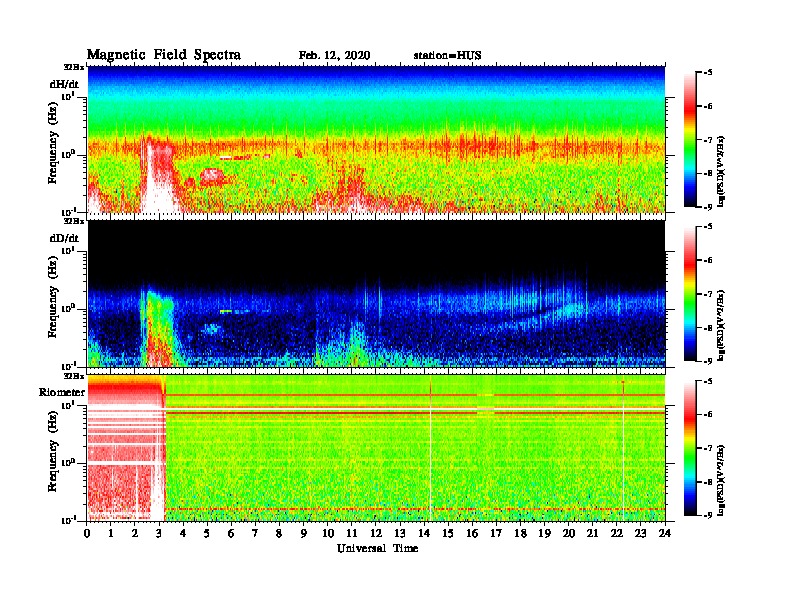This screenshot has height=612, width=792.
Task: Click the -5 value on dD/dt color scale
Action: point(708,227)
